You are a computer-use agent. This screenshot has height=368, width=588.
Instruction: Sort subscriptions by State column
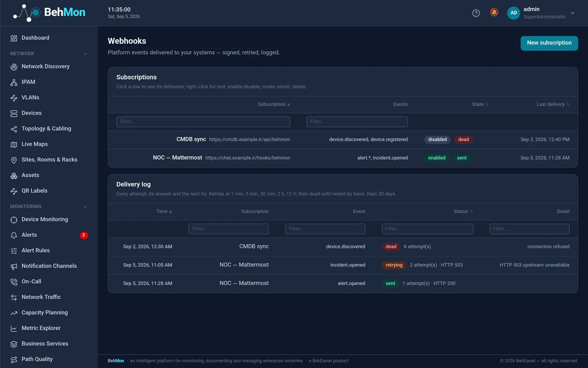(480, 105)
